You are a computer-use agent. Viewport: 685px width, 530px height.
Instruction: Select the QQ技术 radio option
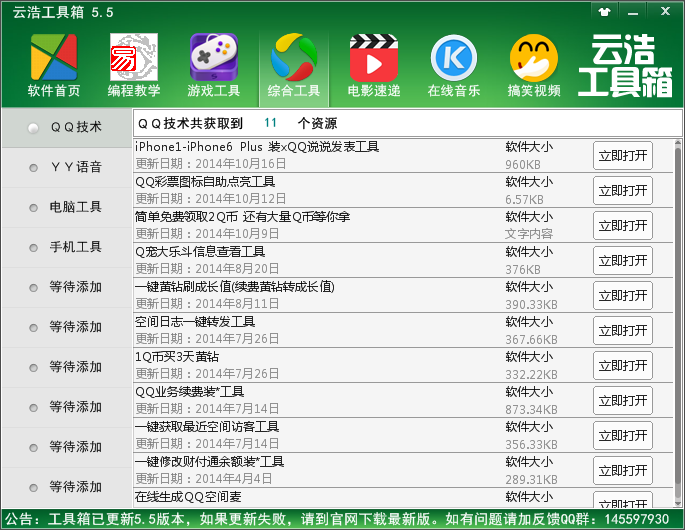coord(33,128)
